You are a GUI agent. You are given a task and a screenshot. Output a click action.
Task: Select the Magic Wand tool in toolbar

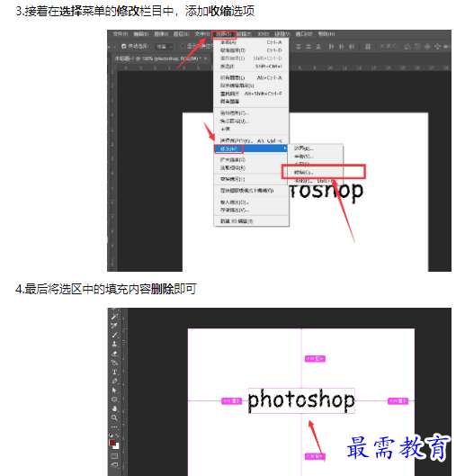pyautogui.click(x=115, y=317)
